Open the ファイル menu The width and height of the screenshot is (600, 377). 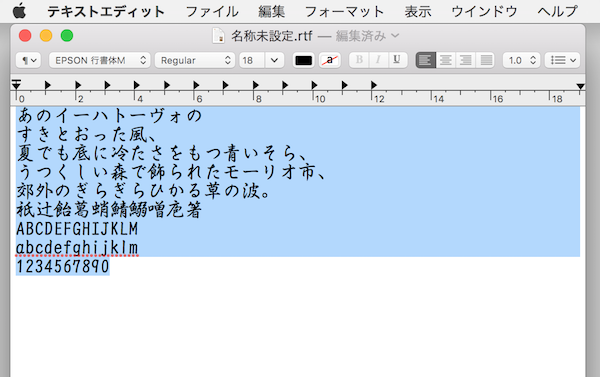click(212, 11)
